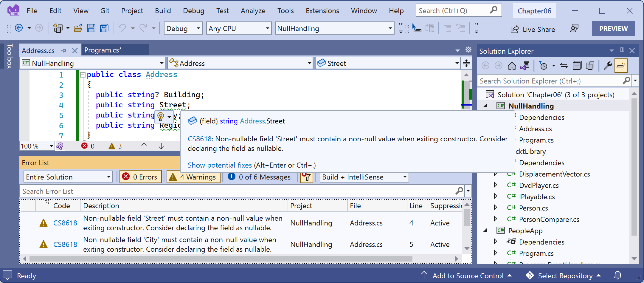Click the Save icon in toolbar

91,28
